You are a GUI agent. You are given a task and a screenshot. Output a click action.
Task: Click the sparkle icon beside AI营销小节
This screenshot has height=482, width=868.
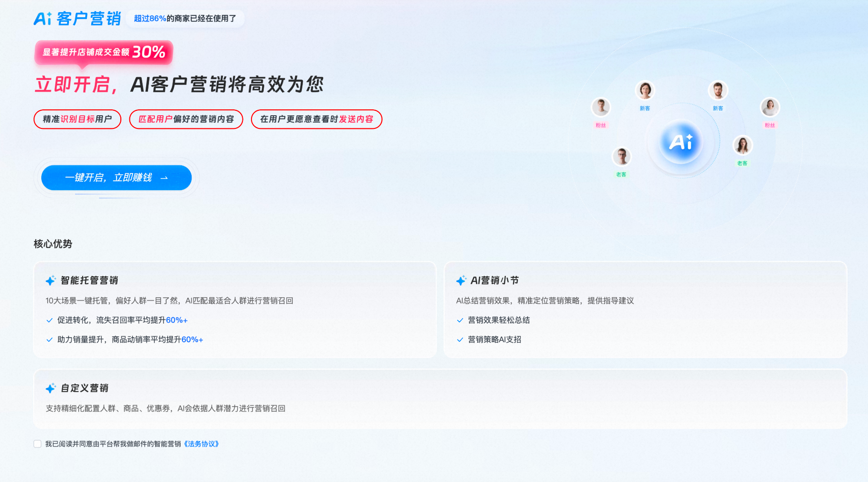point(461,280)
